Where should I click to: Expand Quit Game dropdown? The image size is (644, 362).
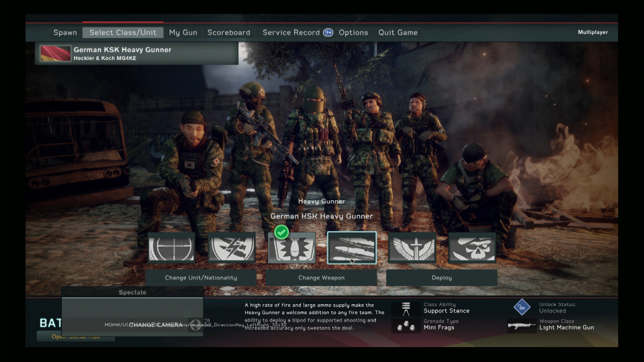pyautogui.click(x=397, y=32)
